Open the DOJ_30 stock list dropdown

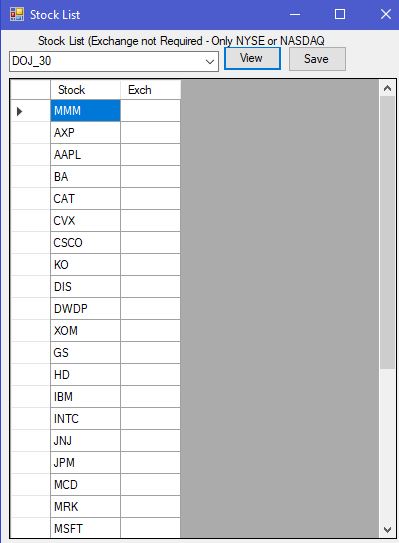tap(210, 62)
